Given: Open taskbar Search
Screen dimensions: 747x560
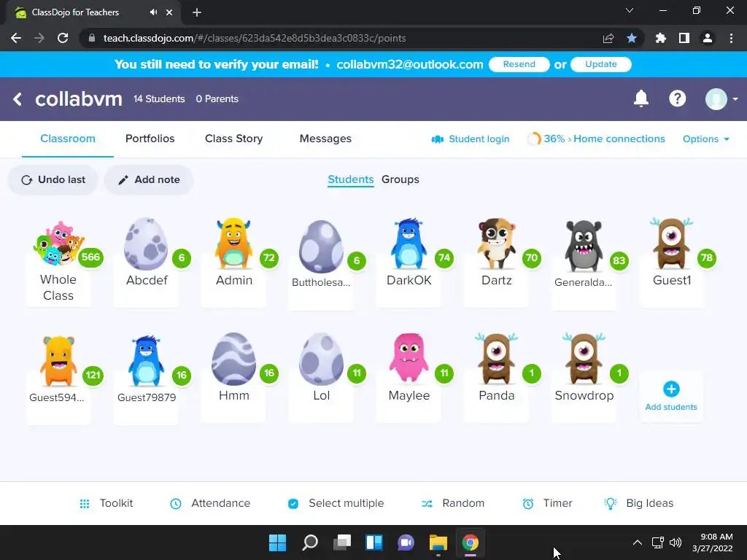Looking at the screenshot, I should point(309,542).
